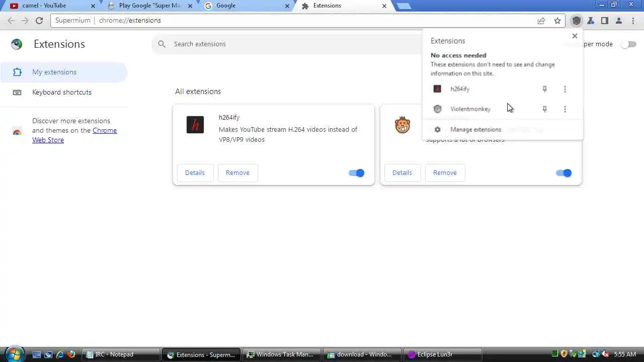Go back with the back arrow

coord(11,21)
